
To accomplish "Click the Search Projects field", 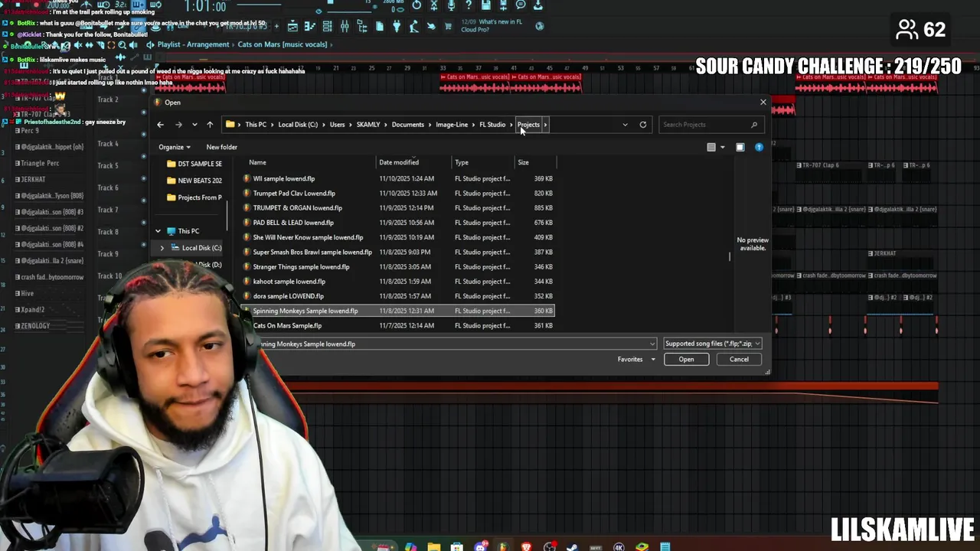I will pos(710,125).
